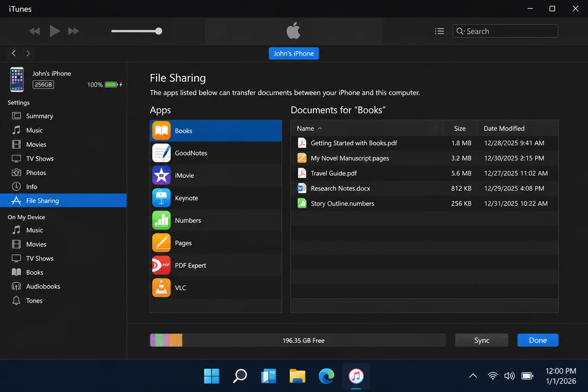Open the taskbar clock and date
The image size is (588, 392).
click(x=561, y=376)
